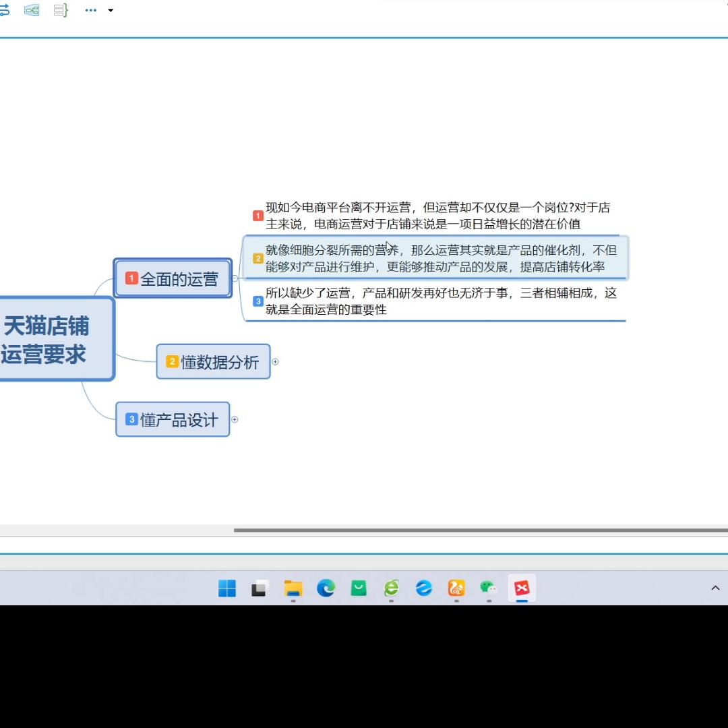Show hidden system tray icons chevron
Screen dimensions: 728x728
[x=715, y=588]
